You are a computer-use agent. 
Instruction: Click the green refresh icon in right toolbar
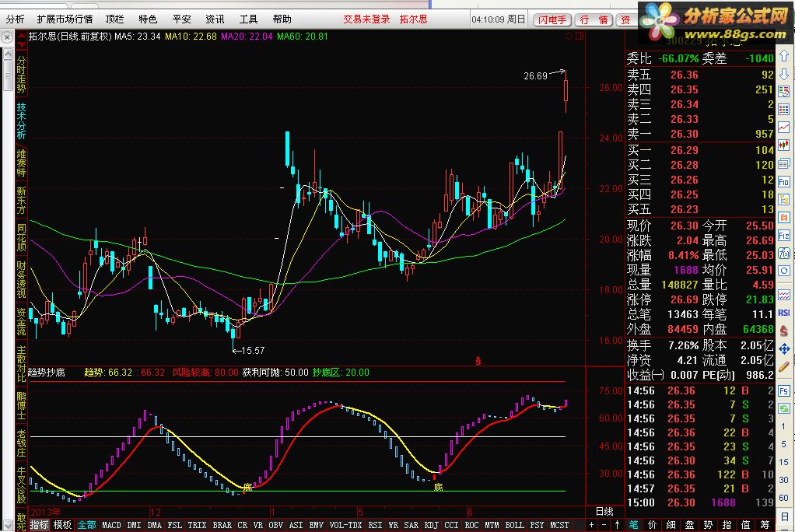pyautogui.click(x=784, y=409)
